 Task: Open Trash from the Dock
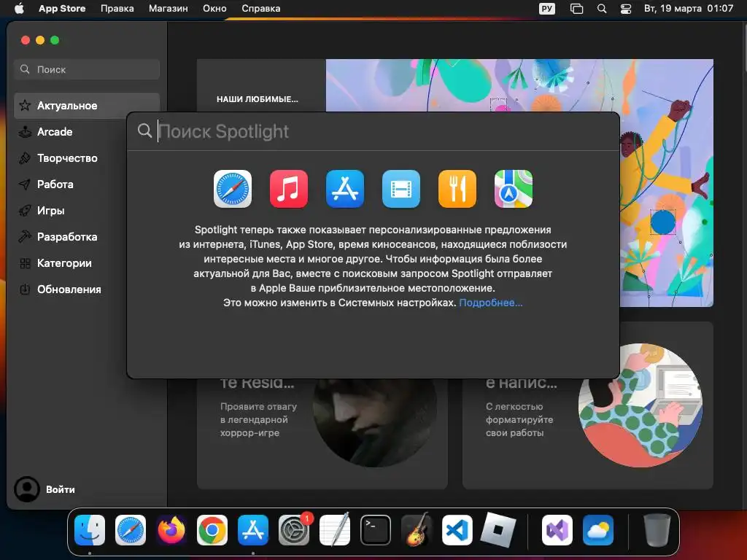(657, 530)
